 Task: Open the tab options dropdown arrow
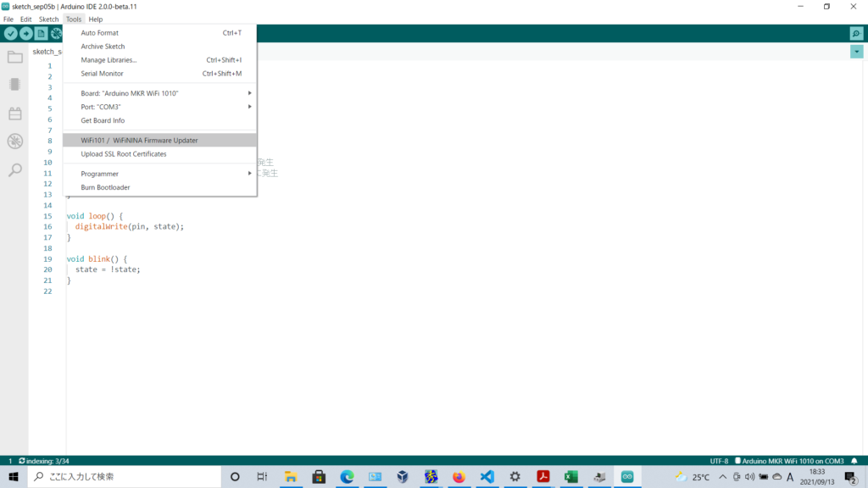pos(856,52)
